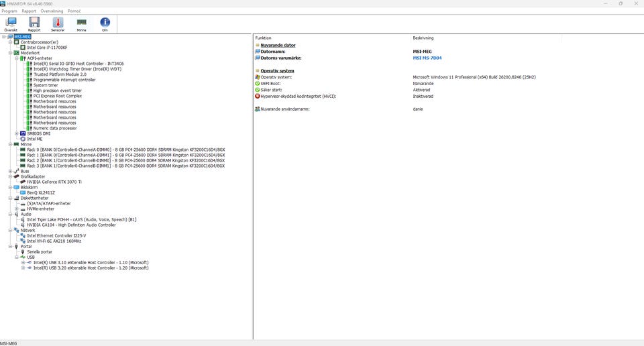Click the SMBIOS DMI icon
644x346 pixels.
click(23, 133)
